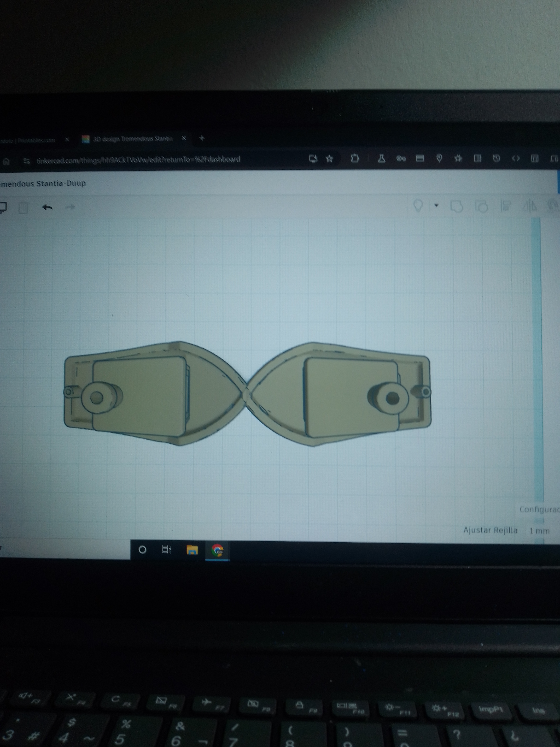Bookmark this page with the star icon
The width and height of the screenshot is (560, 747).
click(x=329, y=158)
